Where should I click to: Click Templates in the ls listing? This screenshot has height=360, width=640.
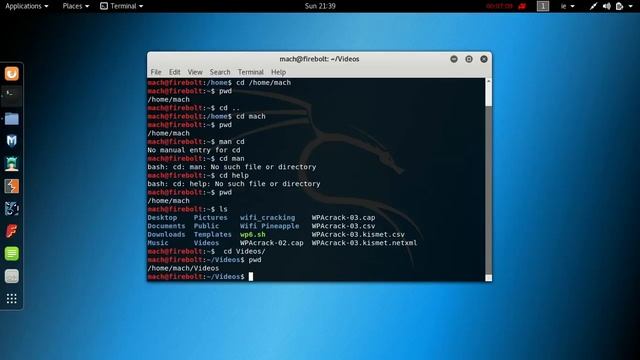(213, 235)
